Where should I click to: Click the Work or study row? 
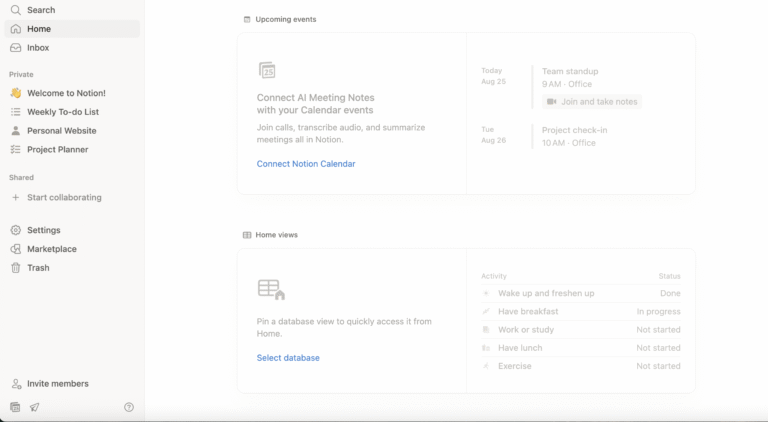581,329
